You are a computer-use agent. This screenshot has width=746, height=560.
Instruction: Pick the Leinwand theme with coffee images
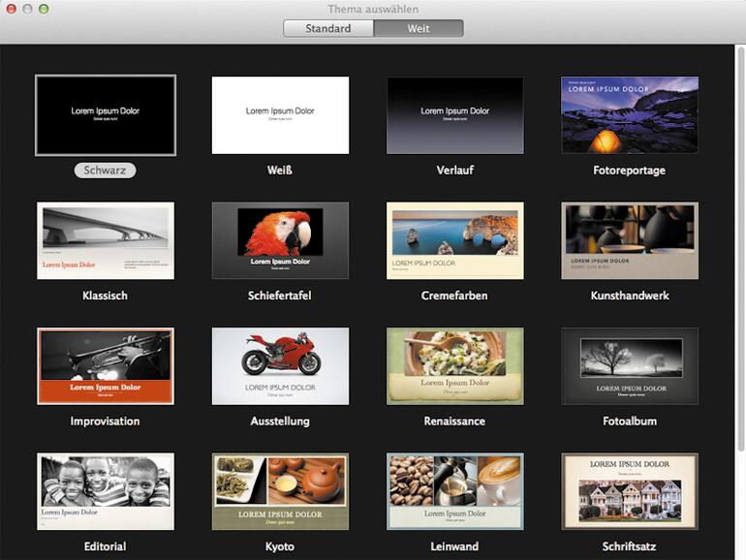coord(454,491)
